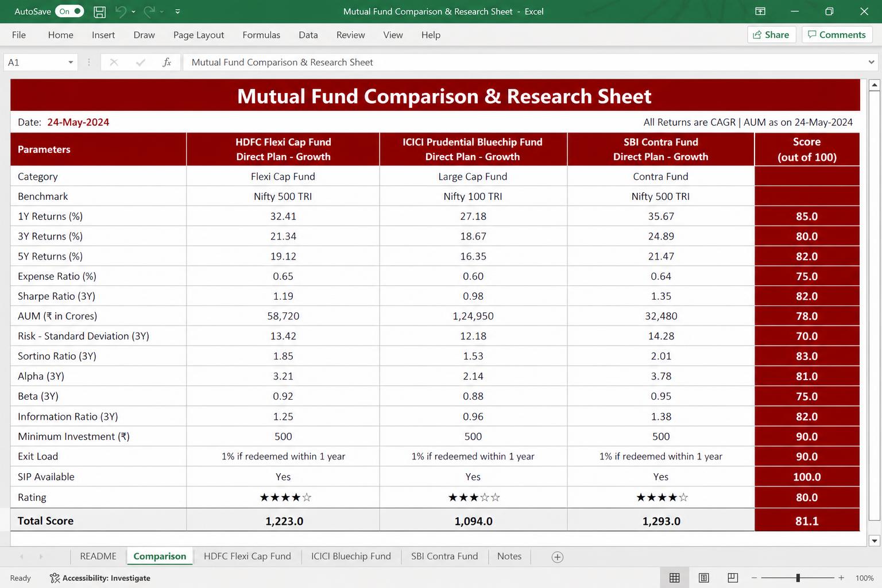
Task: Open the Review ribbon tab
Action: (351, 35)
